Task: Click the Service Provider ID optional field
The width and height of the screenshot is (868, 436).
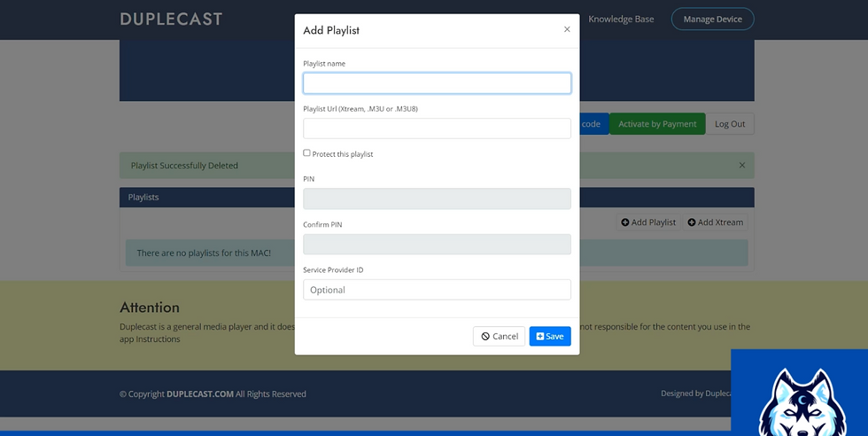Action: click(x=437, y=290)
